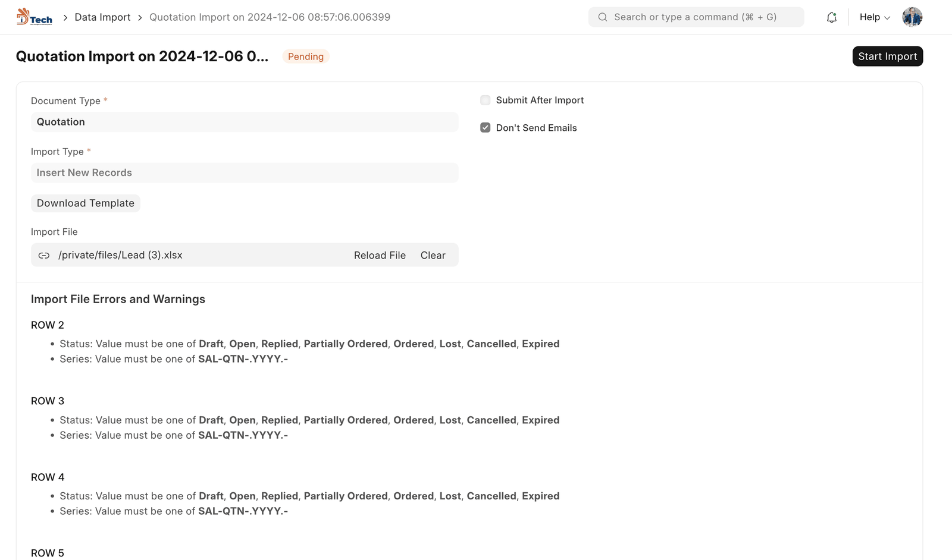Viewport: 952px width, 560px height.
Task: Click the search magnifier icon
Action: pos(603,17)
